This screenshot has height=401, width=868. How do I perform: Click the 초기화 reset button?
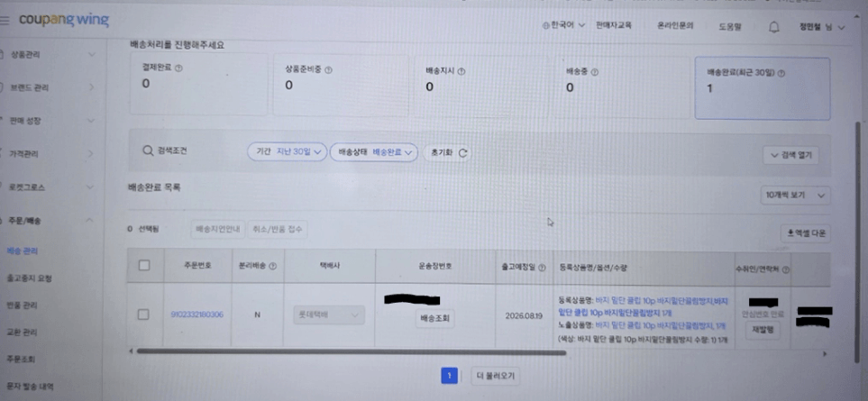447,153
